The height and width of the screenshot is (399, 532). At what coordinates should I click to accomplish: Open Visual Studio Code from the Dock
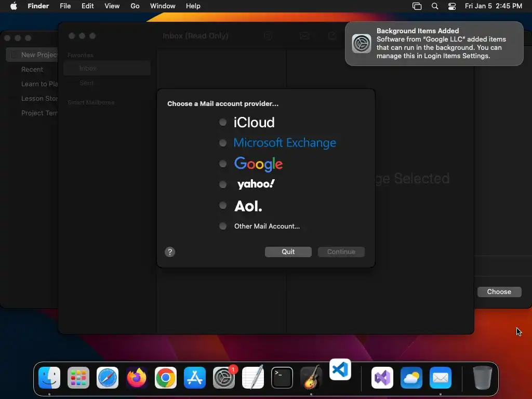[x=340, y=369]
